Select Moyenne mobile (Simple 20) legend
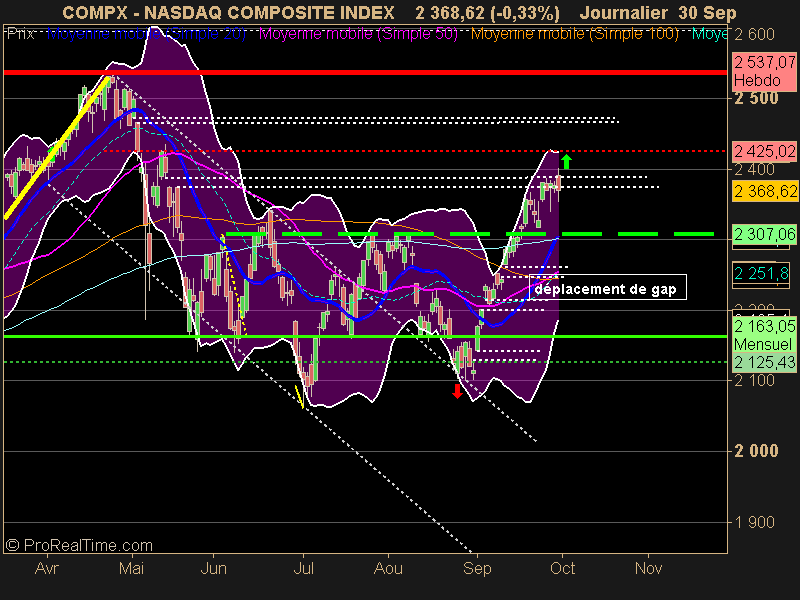The image size is (800, 600). tap(146, 34)
